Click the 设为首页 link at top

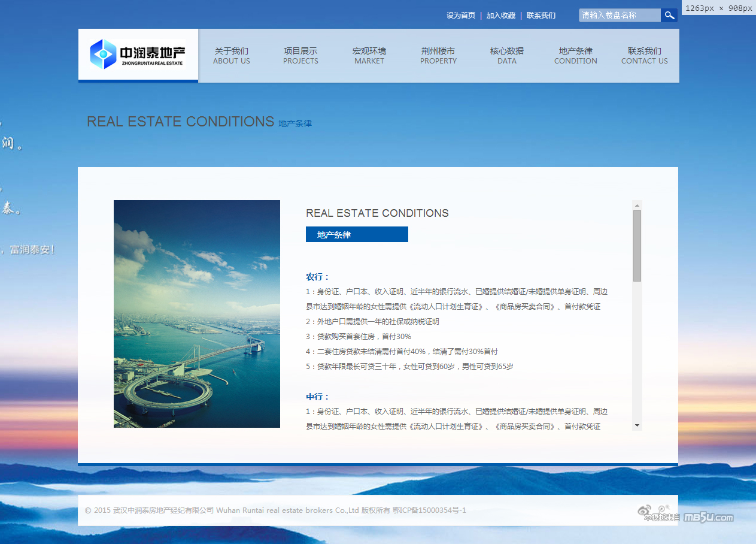tap(461, 16)
